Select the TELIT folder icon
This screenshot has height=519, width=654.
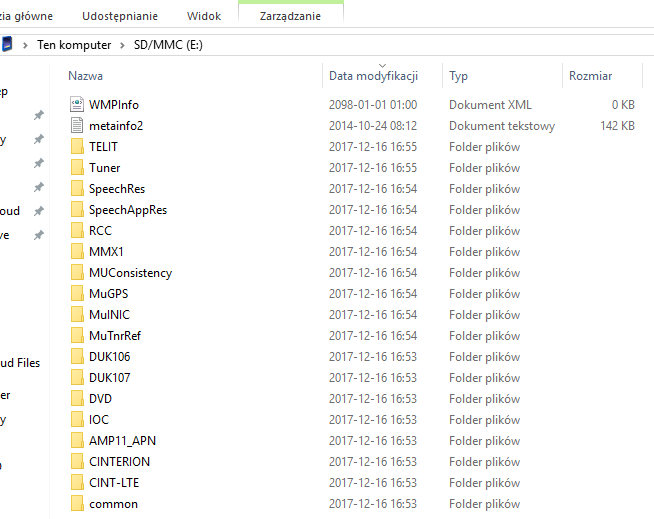click(78, 147)
